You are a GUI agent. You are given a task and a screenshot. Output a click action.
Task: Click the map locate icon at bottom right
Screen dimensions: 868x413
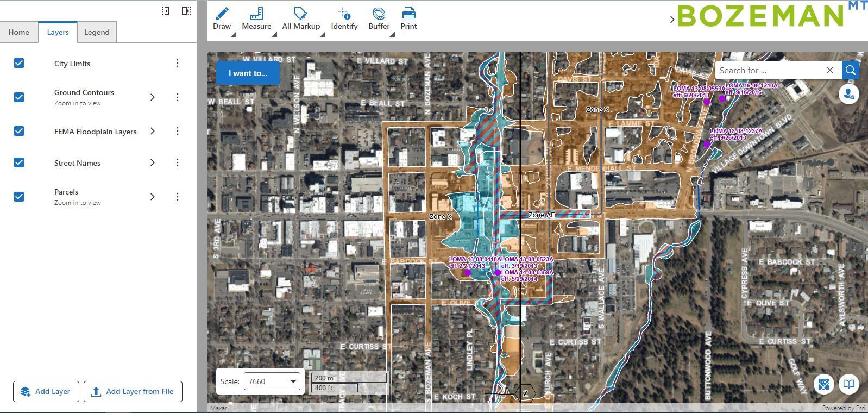[824, 384]
